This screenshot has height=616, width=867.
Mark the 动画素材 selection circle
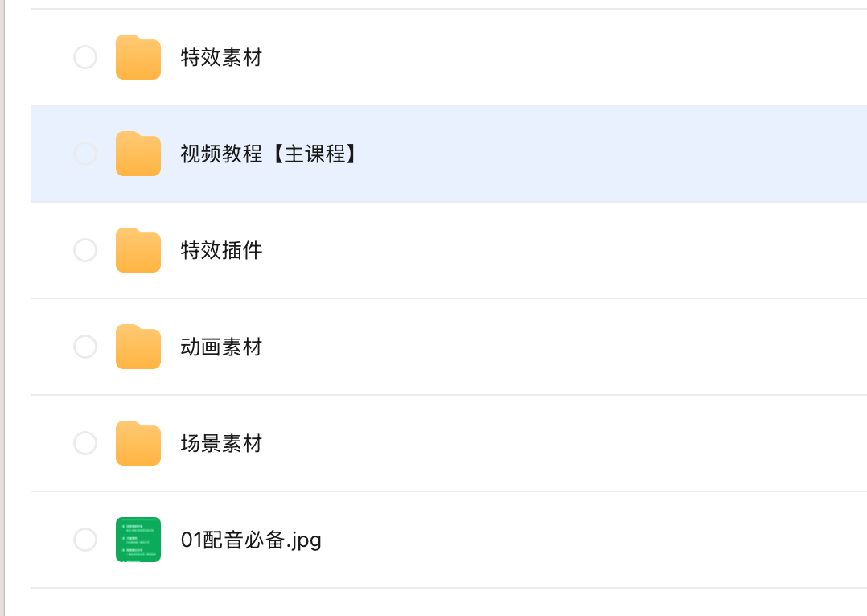click(85, 347)
